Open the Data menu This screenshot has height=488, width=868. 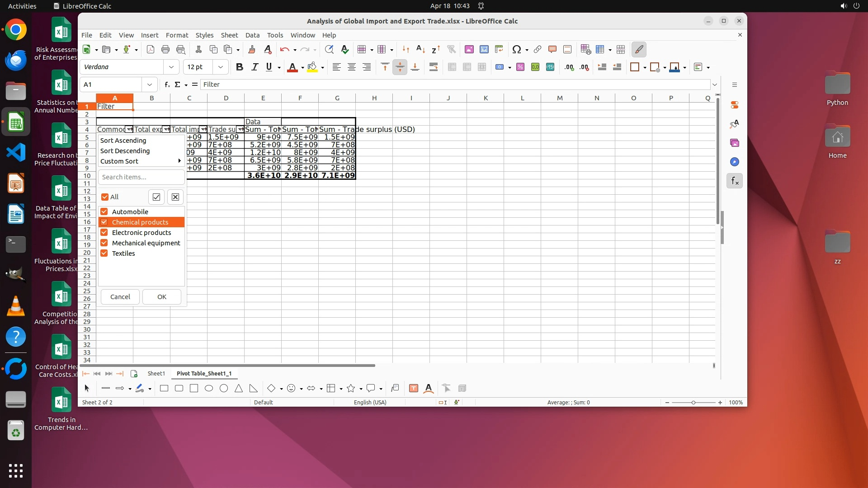click(x=252, y=35)
